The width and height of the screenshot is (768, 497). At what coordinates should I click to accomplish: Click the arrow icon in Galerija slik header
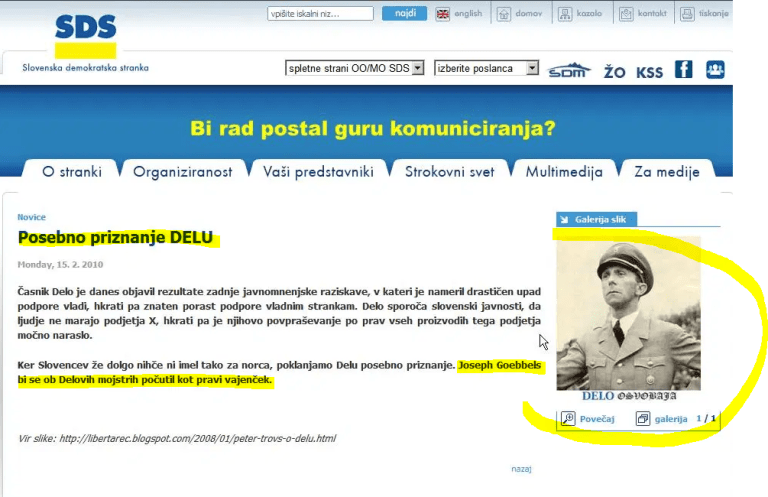click(x=564, y=219)
